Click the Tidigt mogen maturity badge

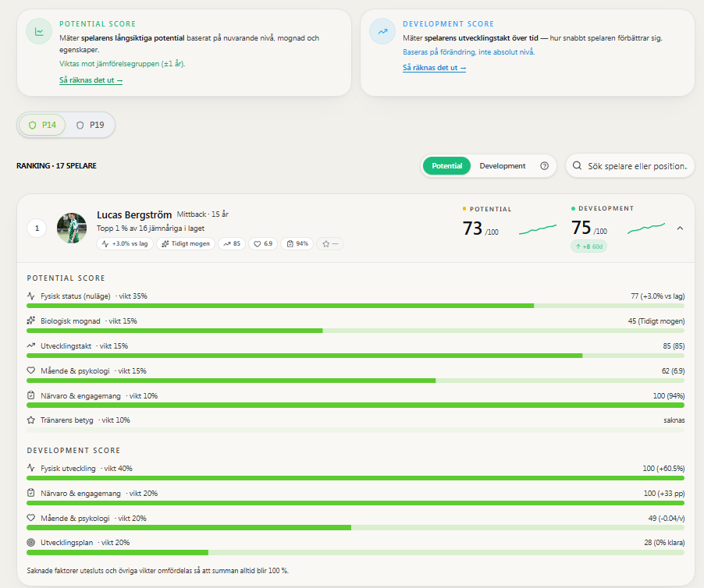point(186,244)
